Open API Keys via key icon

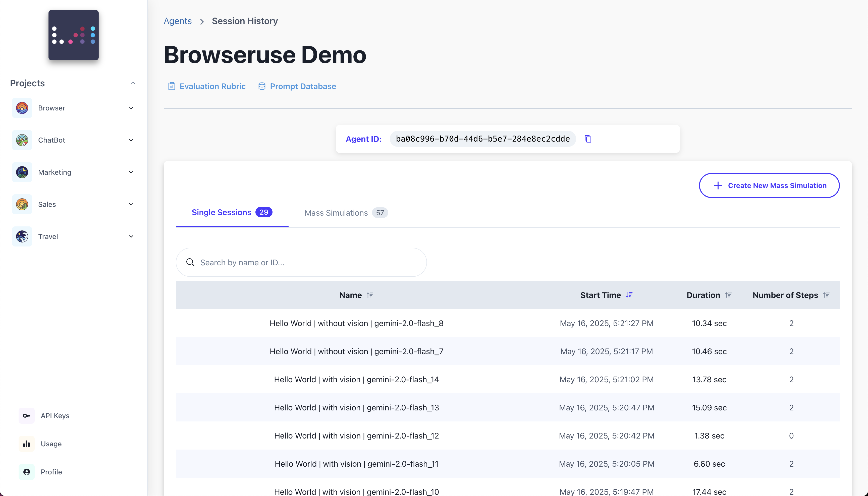[x=27, y=416]
